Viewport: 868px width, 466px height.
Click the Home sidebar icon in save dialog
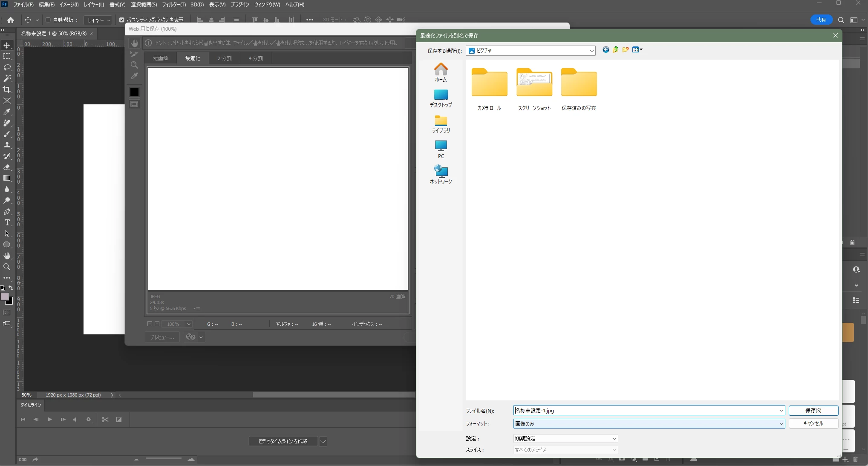pos(441,72)
